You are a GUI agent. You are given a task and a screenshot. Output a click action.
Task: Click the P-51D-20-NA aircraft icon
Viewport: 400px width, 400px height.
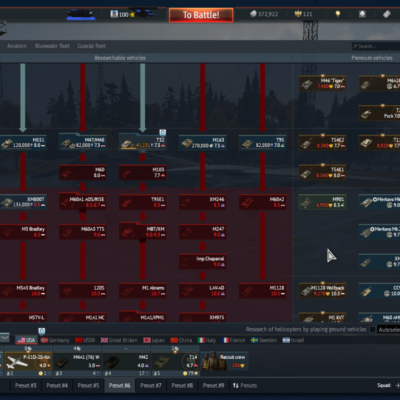[16, 363]
